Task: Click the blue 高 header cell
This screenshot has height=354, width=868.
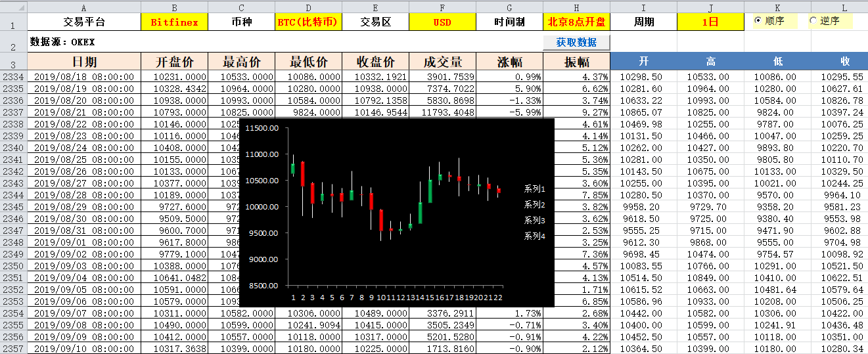Action: 710,62
